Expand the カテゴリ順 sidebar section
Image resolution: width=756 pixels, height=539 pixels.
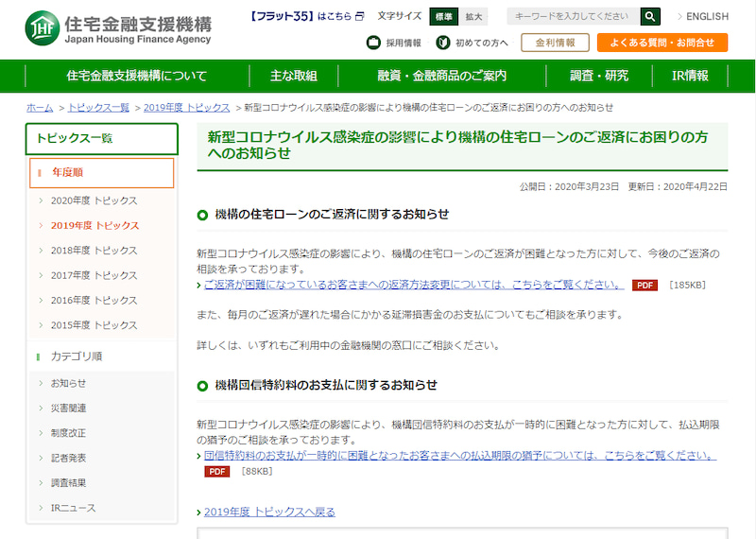coord(102,356)
